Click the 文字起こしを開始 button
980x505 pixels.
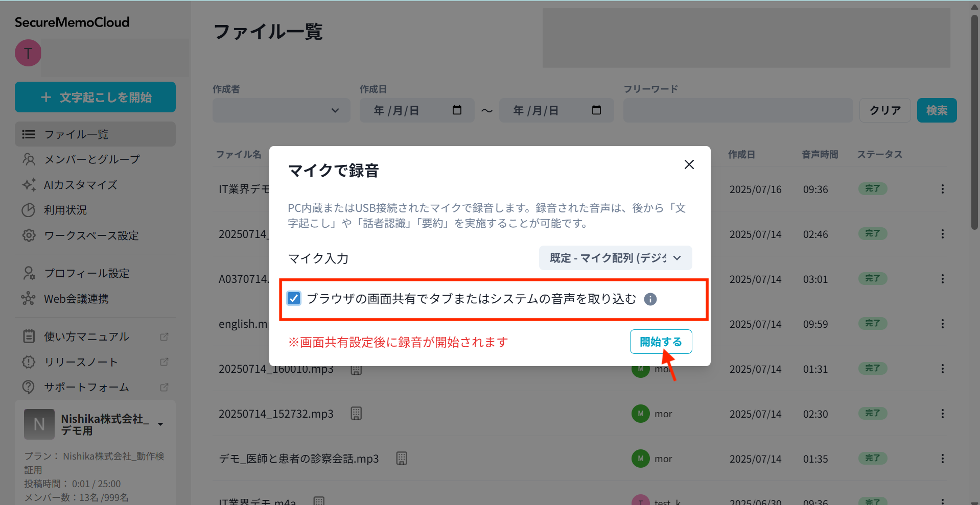95,97
